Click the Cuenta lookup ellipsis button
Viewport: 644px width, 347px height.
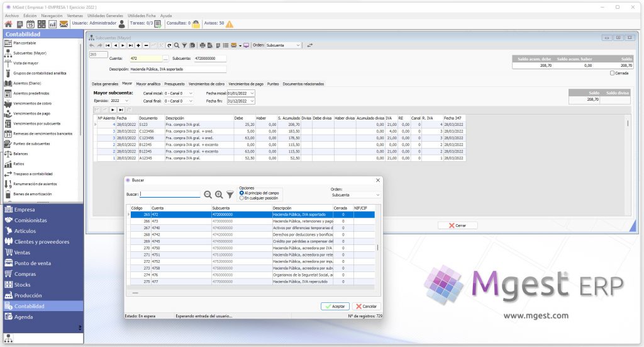(x=165, y=59)
